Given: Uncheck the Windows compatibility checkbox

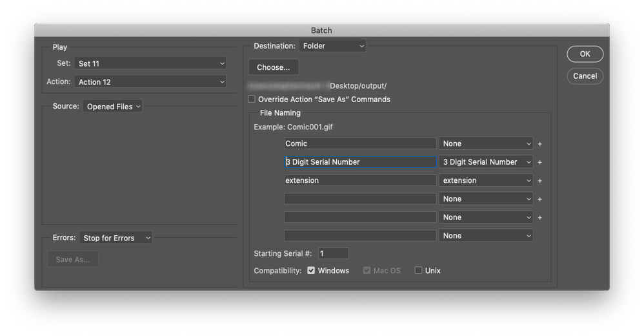Looking at the screenshot, I should coord(311,271).
